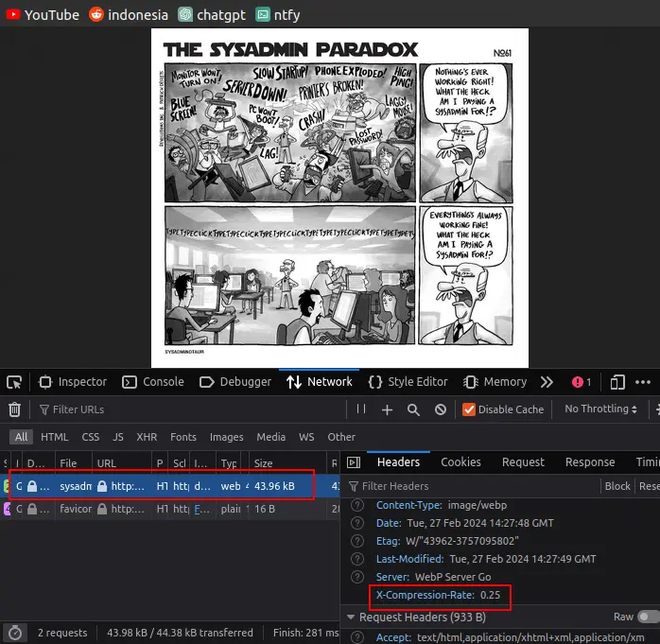Activate the element picker icon
The image size is (660, 644).
click(x=14, y=382)
